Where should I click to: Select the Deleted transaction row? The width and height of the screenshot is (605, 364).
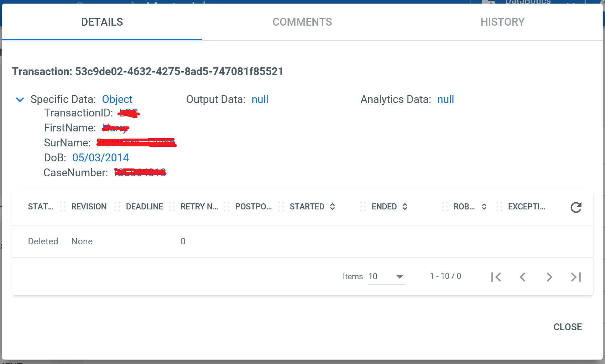click(x=43, y=241)
